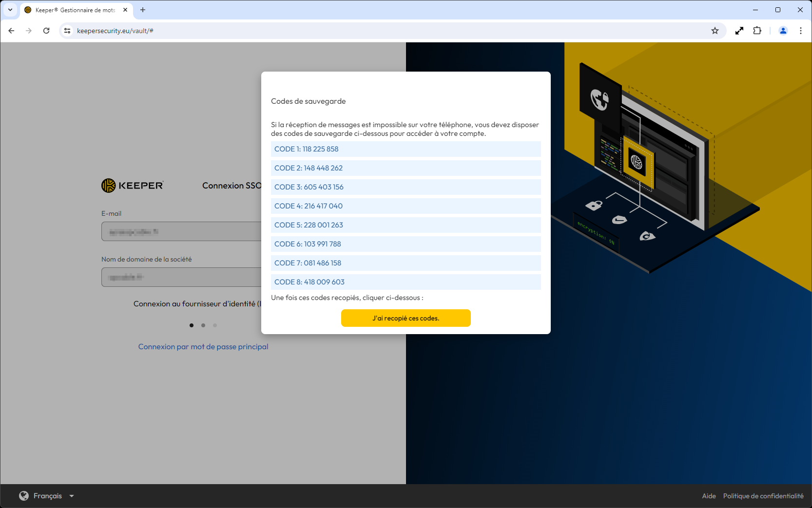Open a new browser tab
The width and height of the screenshot is (812, 508).
(x=143, y=10)
